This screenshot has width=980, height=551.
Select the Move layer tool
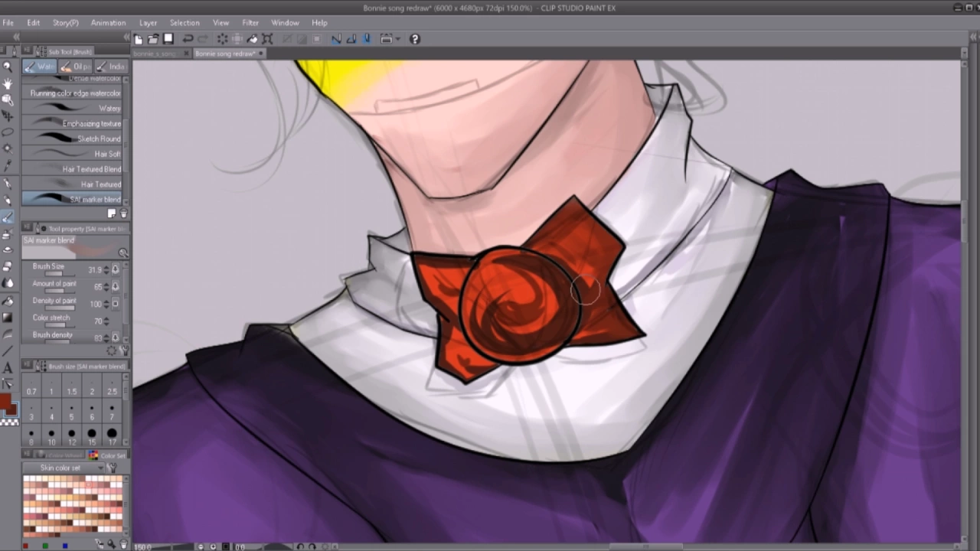[8, 116]
